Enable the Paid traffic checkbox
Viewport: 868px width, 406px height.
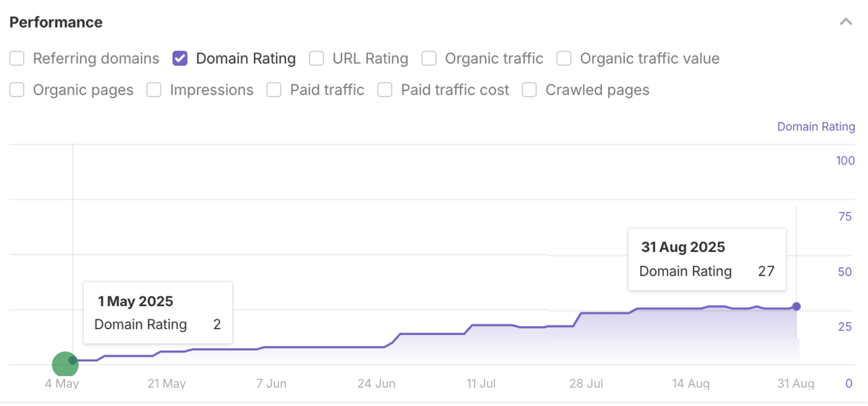point(274,90)
